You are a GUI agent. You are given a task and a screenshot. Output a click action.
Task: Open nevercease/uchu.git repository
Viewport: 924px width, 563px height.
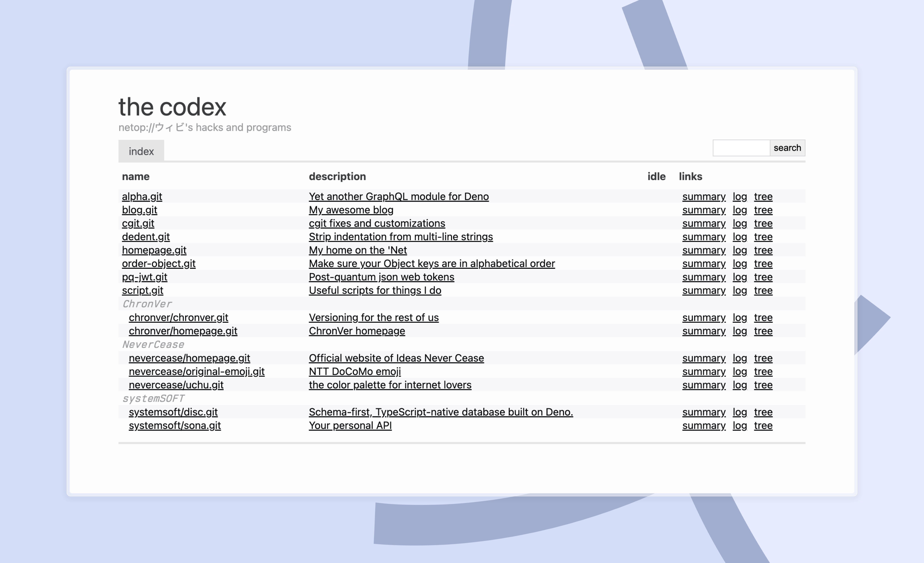176,385
